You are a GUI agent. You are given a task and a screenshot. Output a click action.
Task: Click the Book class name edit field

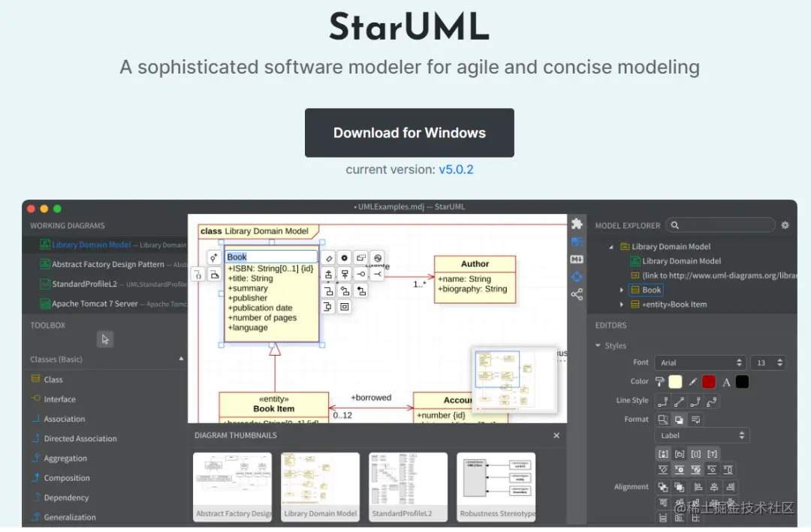click(271, 257)
